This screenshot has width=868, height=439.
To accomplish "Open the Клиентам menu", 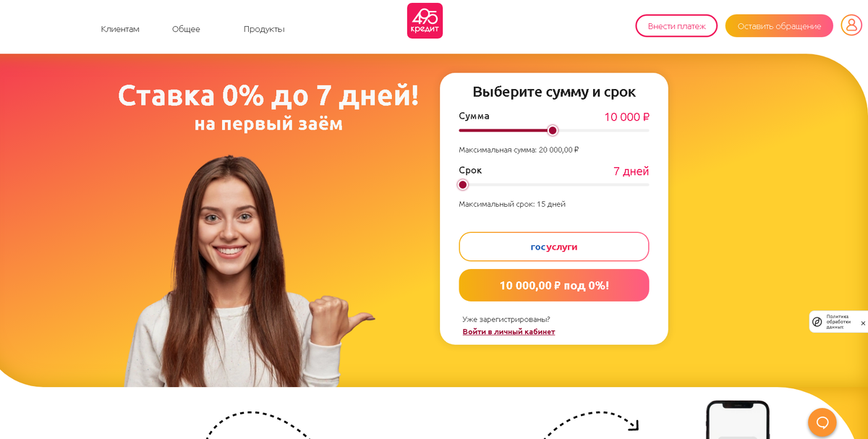I will (120, 29).
